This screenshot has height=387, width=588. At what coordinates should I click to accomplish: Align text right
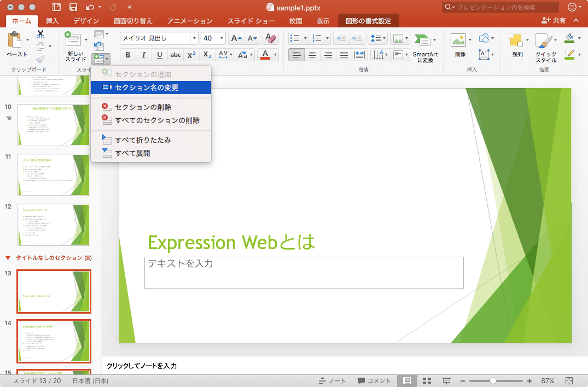[328, 55]
